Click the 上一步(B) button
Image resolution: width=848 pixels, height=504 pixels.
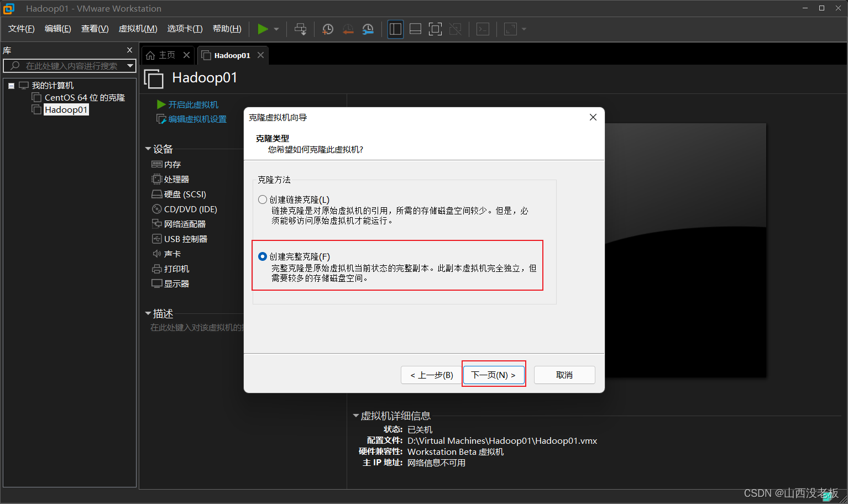pyautogui.click(x=432, y=375)
